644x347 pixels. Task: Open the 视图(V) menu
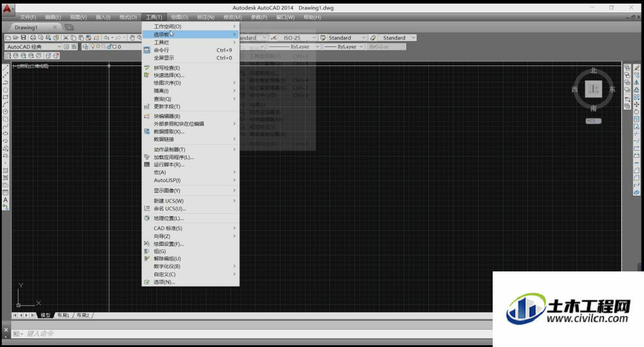point(78,17)
